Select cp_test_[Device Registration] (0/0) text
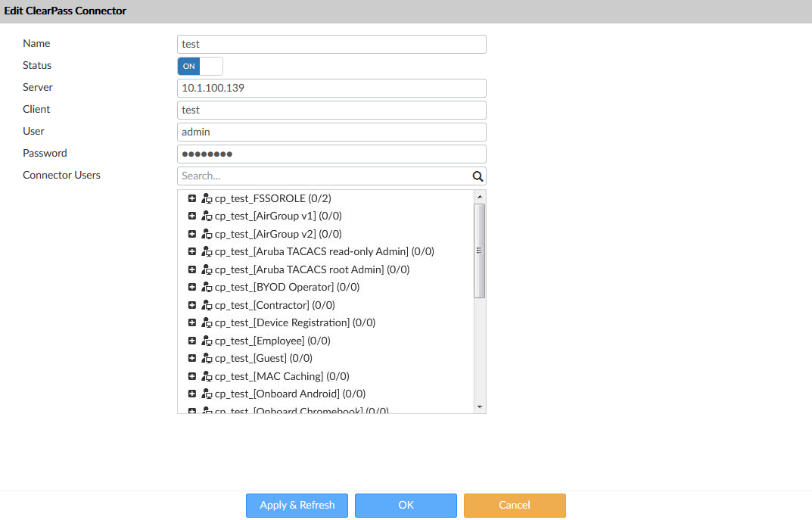The image size is (812, 520). (x=295, y=322)
